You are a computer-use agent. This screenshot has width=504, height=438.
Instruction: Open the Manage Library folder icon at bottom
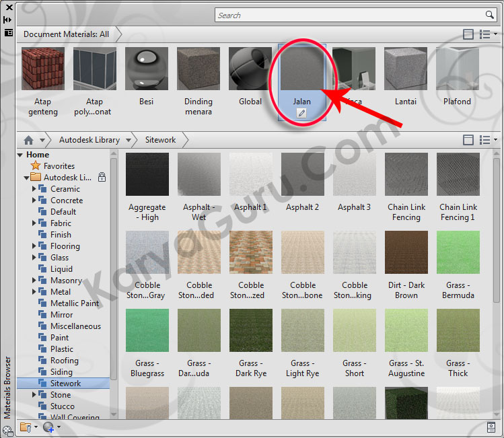tap(26, 427)
